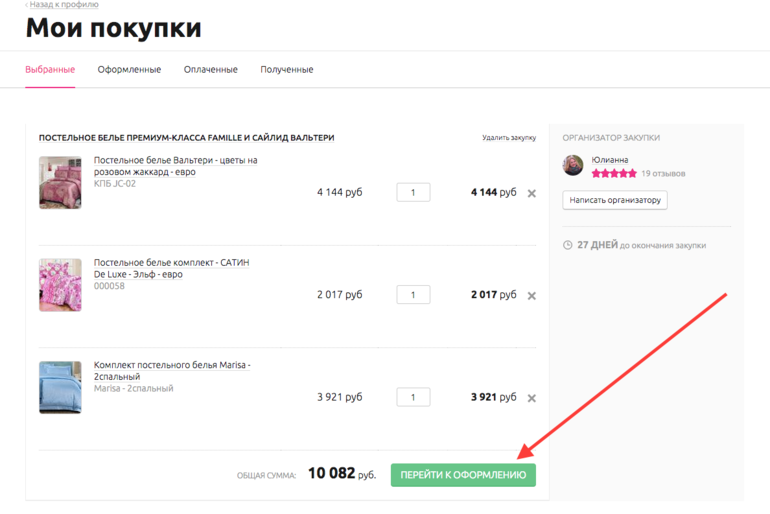Open the САТИН De Luxe Эльф thumbnail
This screenshot has height=514, width=770.
pos(60,284)
